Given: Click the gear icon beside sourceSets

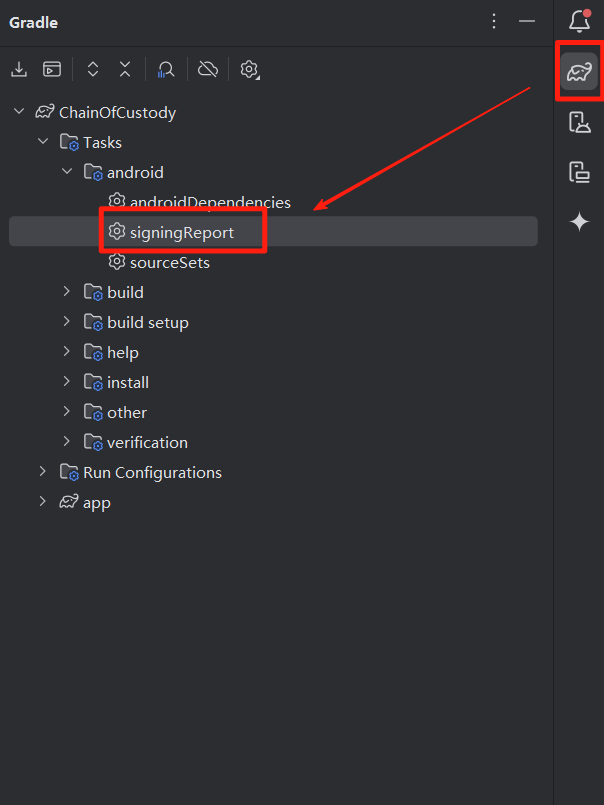Looking at the screenshot, I should [x=117, y=261].
